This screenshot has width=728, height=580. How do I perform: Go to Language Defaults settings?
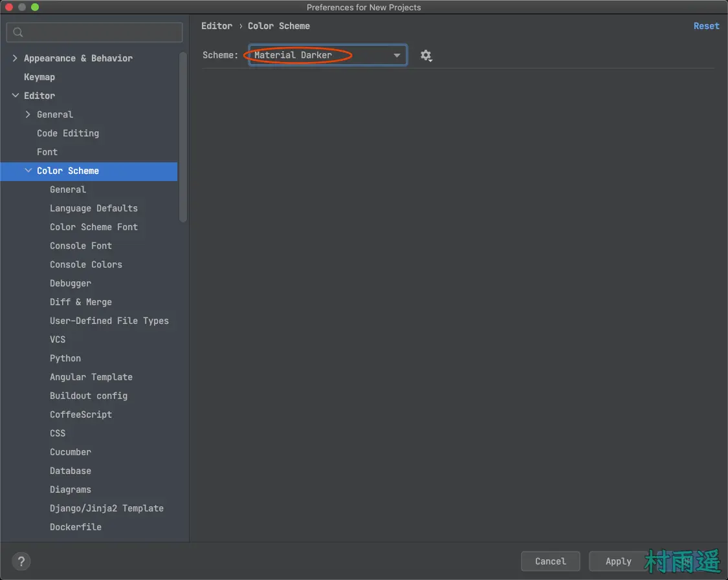tap(94, 208)
